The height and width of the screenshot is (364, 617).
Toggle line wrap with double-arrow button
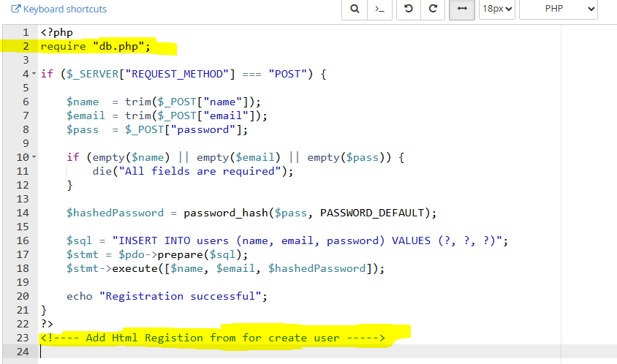[461, 10]
